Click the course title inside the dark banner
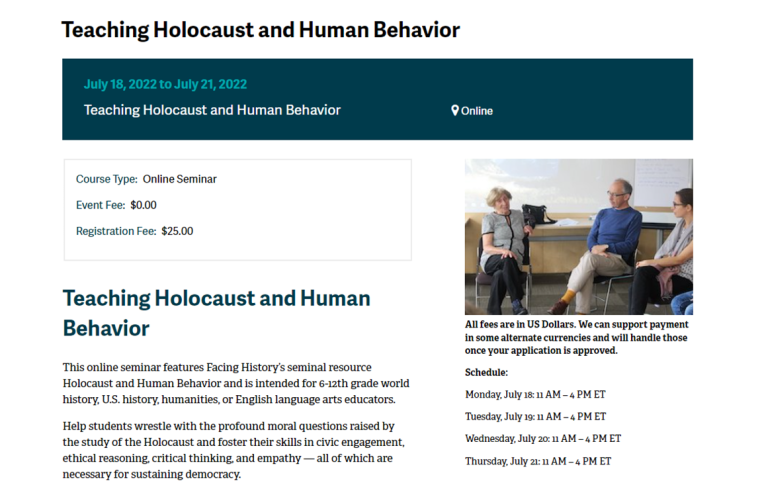This screenshot has width=762, height=487. (212, 110)
